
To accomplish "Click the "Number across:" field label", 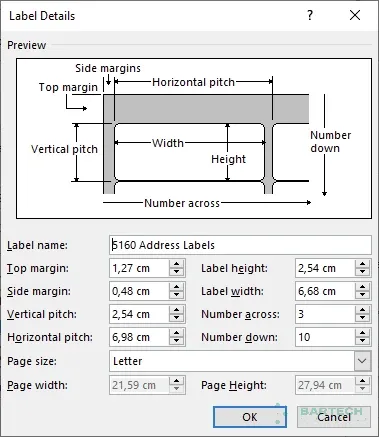I will 240,314.
